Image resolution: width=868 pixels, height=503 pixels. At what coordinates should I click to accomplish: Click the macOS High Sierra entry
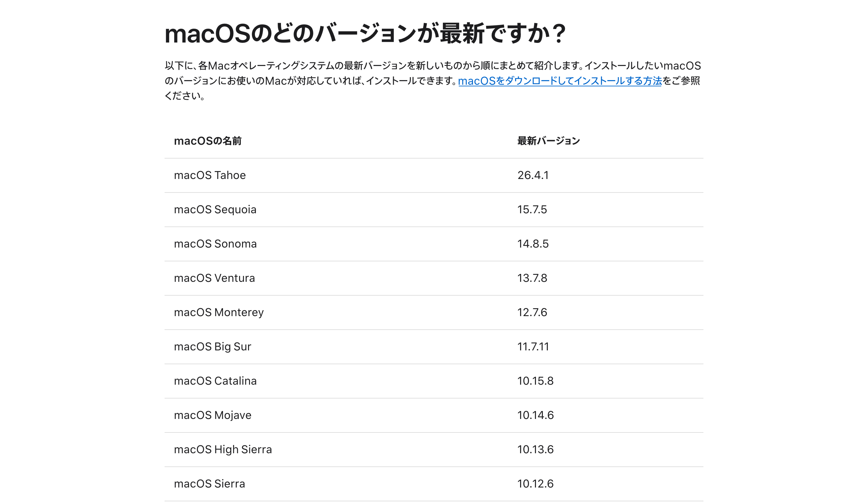(x=223, y=450)
